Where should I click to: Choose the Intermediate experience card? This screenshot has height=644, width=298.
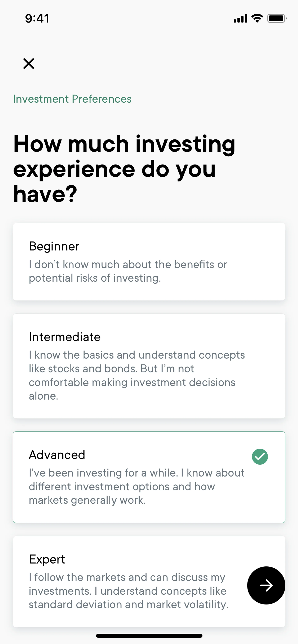[x=149, y=366]
